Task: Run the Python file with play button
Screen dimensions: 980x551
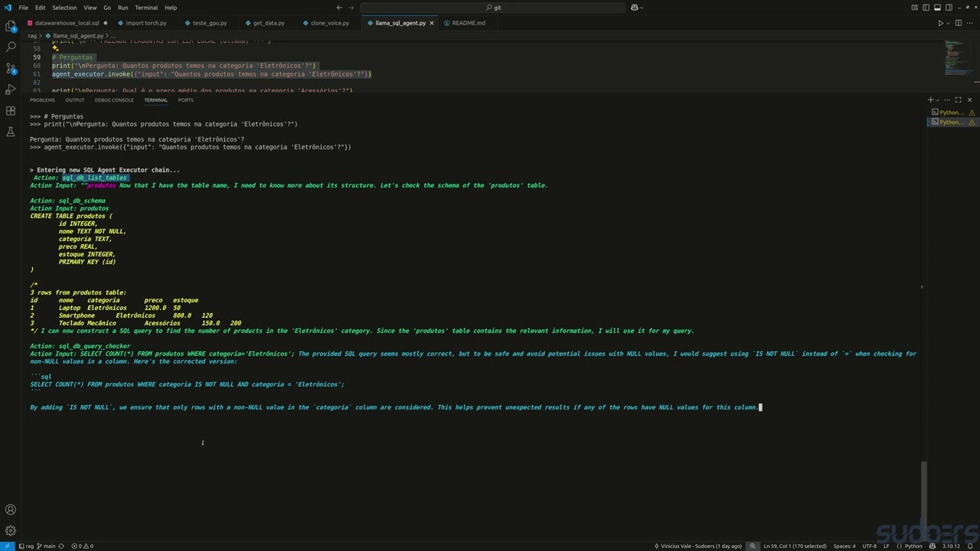Action: click(941, 23)
